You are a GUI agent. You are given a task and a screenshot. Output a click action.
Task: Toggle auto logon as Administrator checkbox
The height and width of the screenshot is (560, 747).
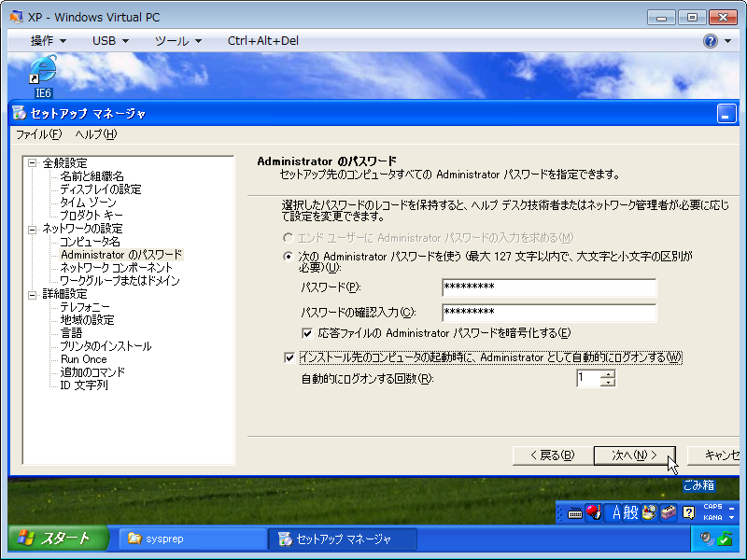(289, 357)
